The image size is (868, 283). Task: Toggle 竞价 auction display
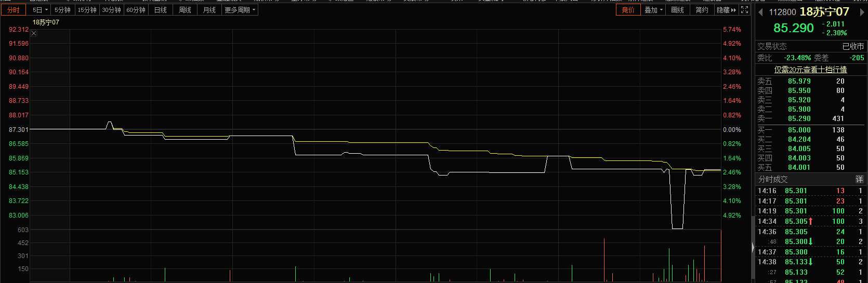[x=628, y=10]
